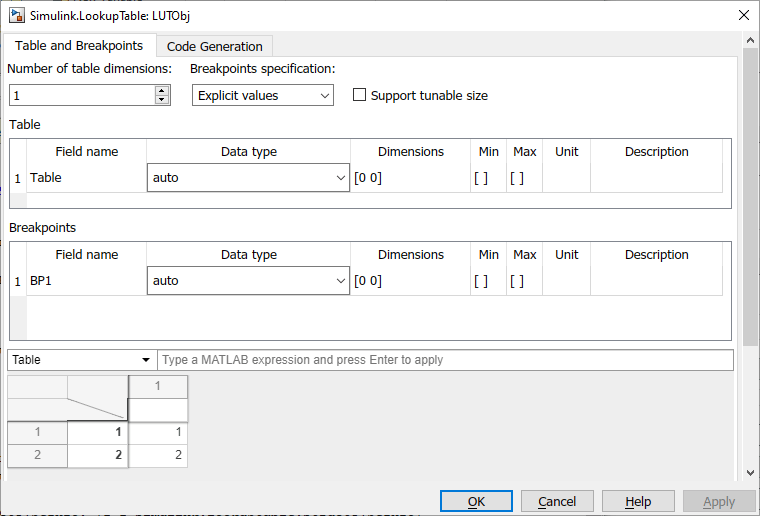Click the number of table dimensions field

pyautogui.click(x=82, y=95)
